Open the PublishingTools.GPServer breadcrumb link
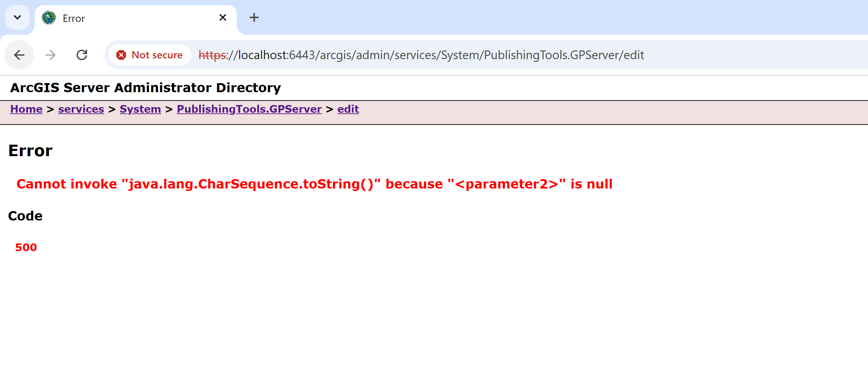Screen dimensions: 868x369 (x=249, y=109)
